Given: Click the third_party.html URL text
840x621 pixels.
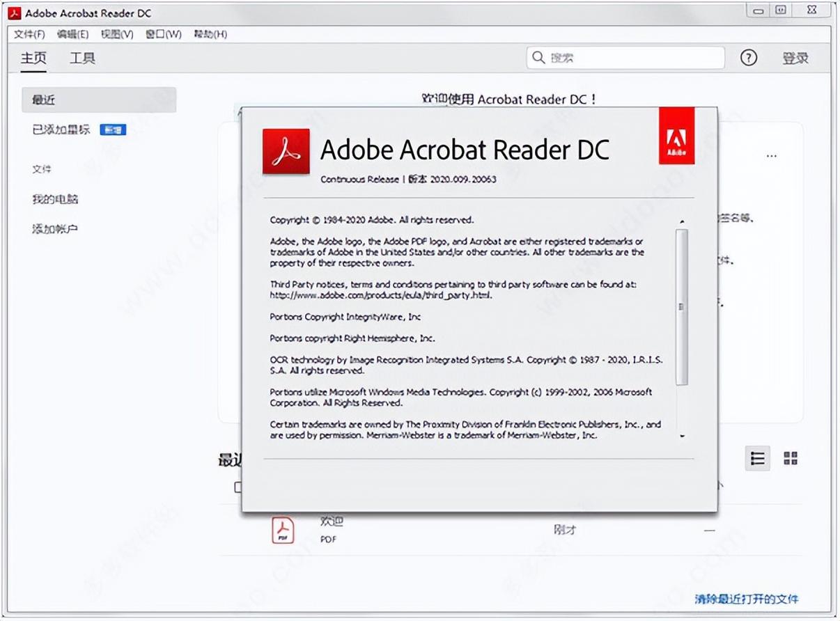Looking at the screenshot, I should (381, 295).
